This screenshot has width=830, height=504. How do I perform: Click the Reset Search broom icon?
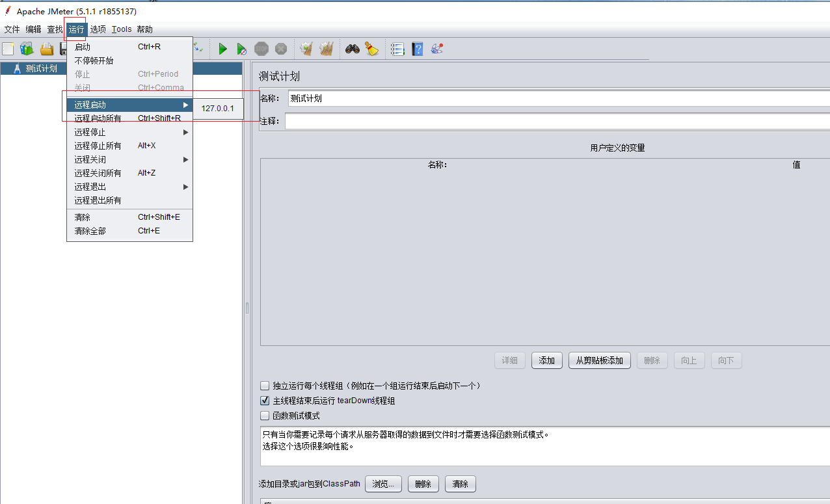pyautogui.click(x=371, y=49)
